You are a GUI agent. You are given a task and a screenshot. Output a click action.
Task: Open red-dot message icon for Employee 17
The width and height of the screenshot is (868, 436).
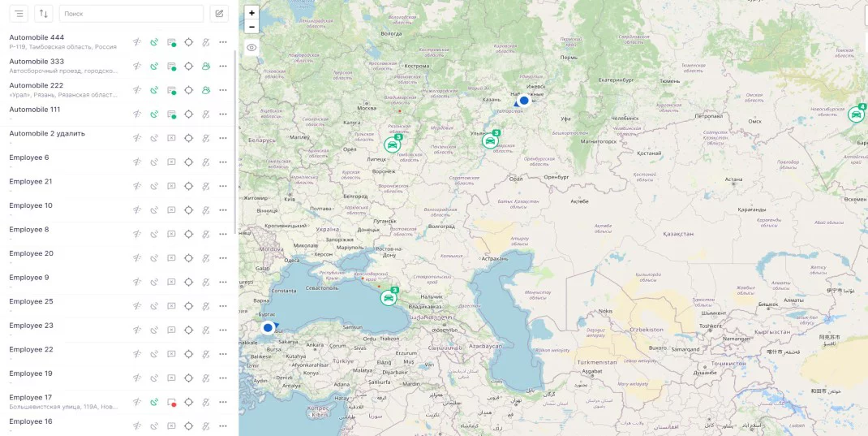coord(172,402)
